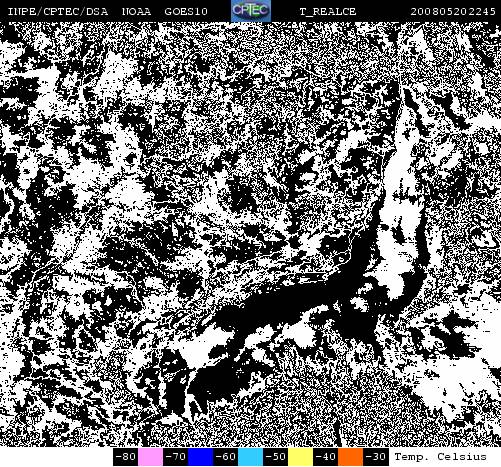Click the GOES10 satellite label
501x467 pixels.
point(186,12)
